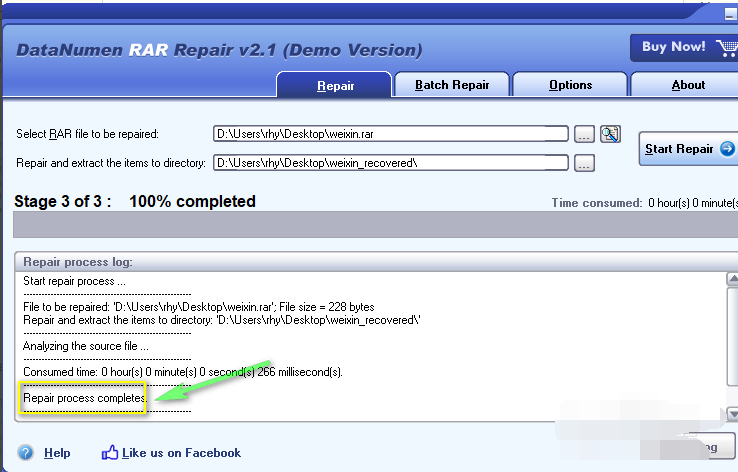The image size is (738, 472).
Task: Click the shopping cart icon beside Buy Now
Action: tap(725, 48)
